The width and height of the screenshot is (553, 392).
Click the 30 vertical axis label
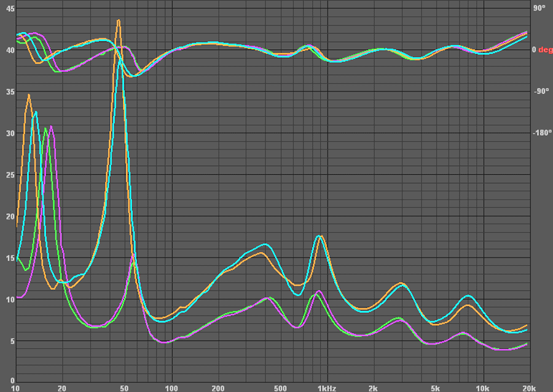point(10,133)
